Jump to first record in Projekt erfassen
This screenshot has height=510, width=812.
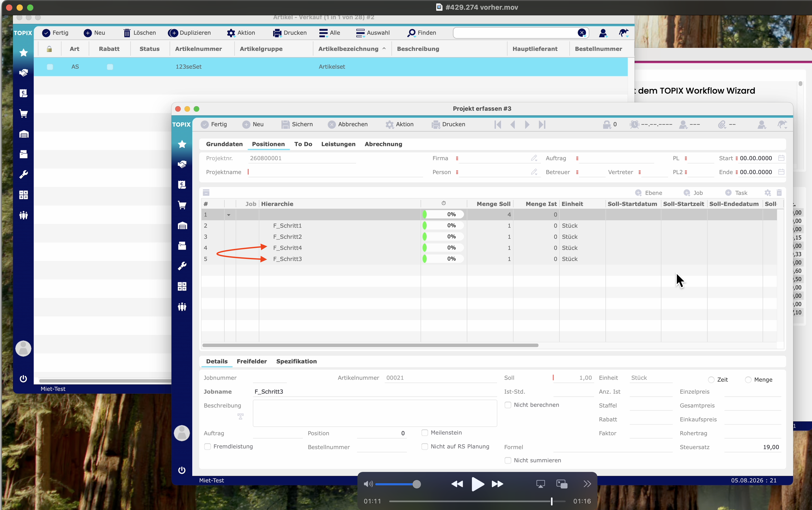pyautogui.click(x=498, y=124)
